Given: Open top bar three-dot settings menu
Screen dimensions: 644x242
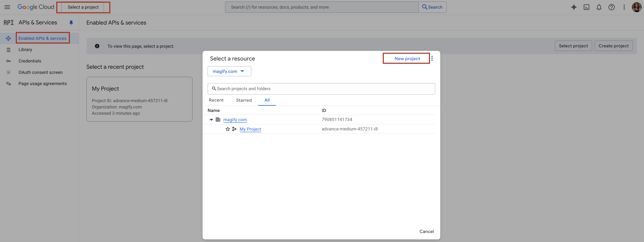Looking at the screenshot, I should tap(624, 7).
